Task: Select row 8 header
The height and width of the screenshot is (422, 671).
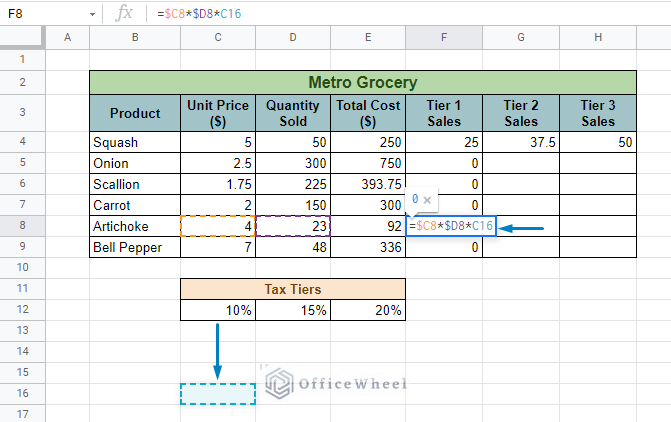Action: [22, 226]
